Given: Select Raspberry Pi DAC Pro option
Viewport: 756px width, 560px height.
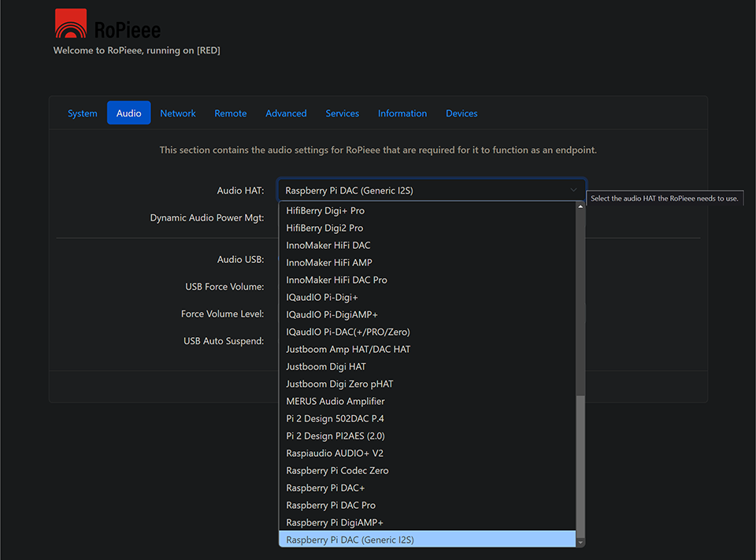Looking at the screenshot, I should click(x=331, y=506).
